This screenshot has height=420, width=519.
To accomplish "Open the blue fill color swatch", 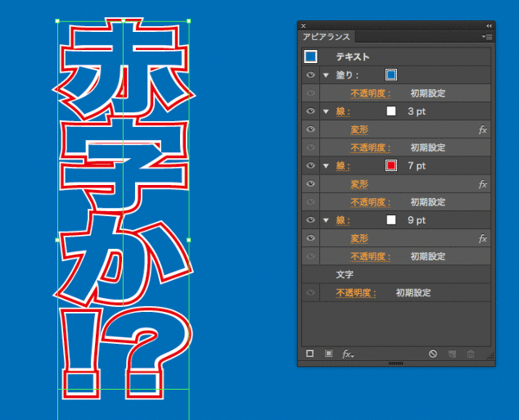I will pyautogui.click(x=391, y=74).
